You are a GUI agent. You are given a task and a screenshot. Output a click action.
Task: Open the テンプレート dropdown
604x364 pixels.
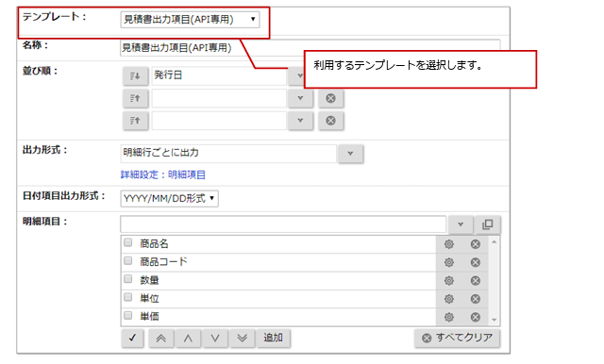(190, 20)
